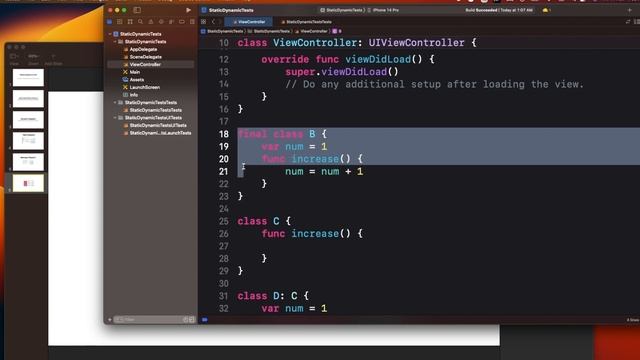Select slide 4 thumbnail in Keynote window
640x360 pixels.
click(x=28, y=141)
